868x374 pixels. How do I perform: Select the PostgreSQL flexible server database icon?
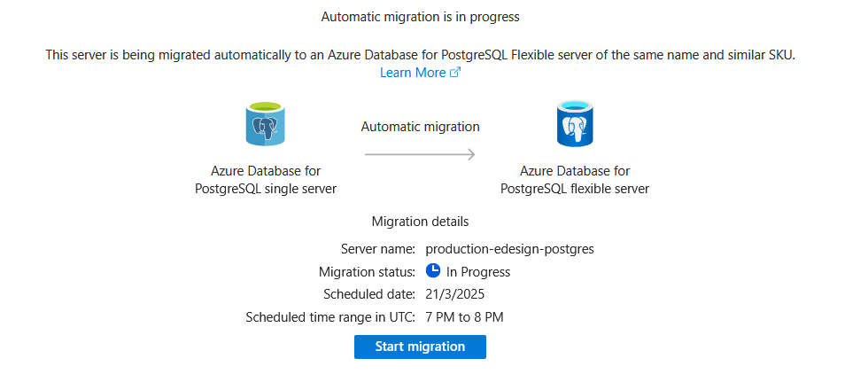(575, 123)
